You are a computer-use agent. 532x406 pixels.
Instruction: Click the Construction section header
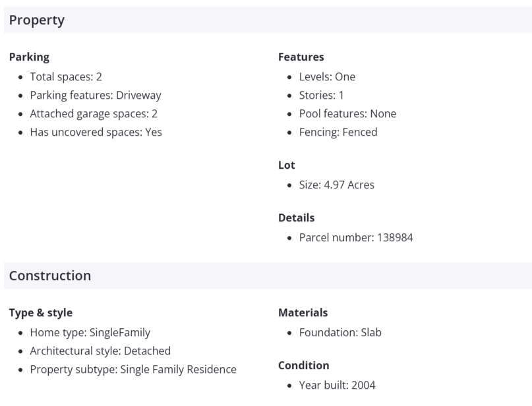click(x=50, y=275)
